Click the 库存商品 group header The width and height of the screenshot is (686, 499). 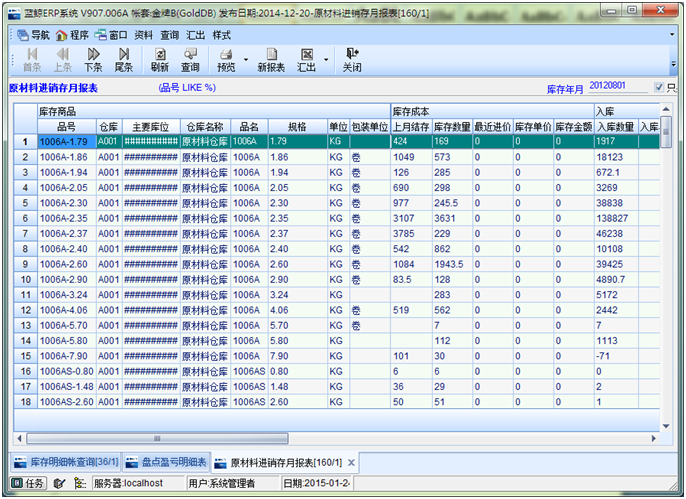click(214, 112)
